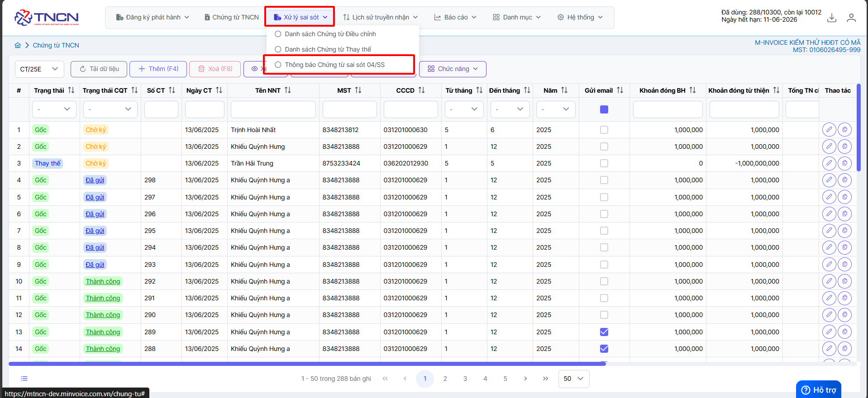This screenshot has height=398, width=868.
Task: Check Gửi email box for Trịnh Hoài Nhất
Action: click(x=604, y=130)
